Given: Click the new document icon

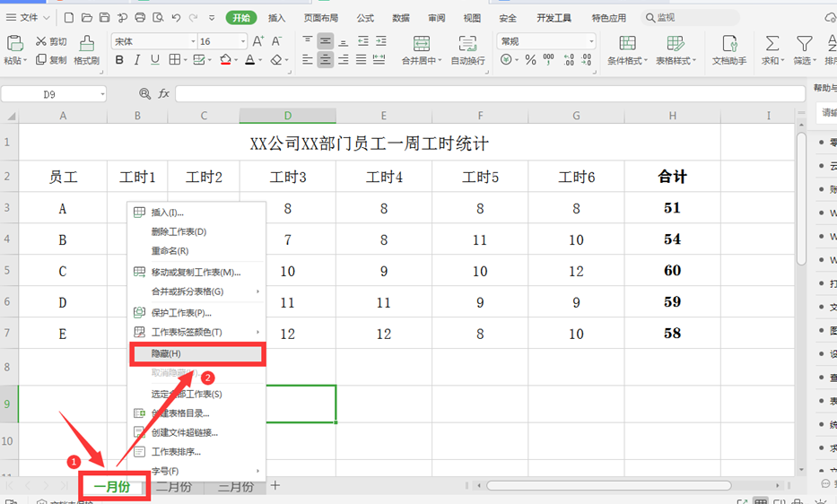Looking at the screenshot, I should tap(69, 18).
